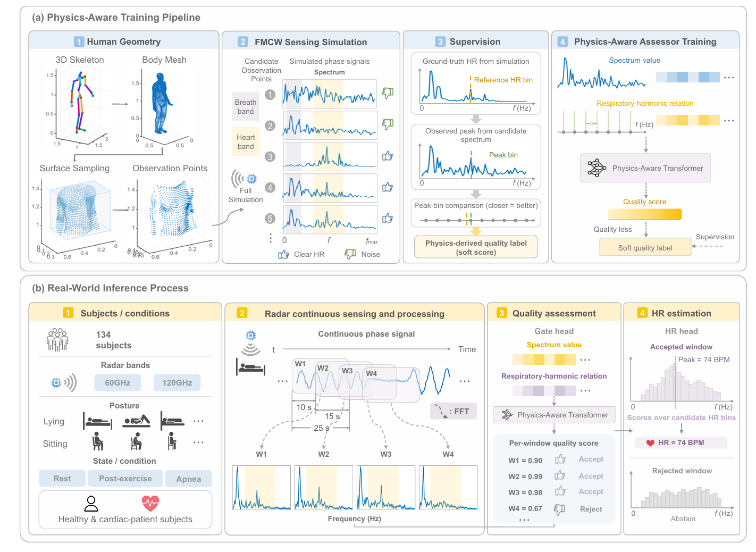The image size is (756, 552).
Task: Select the 120GHz radar band box
Action: coord(177,383)
